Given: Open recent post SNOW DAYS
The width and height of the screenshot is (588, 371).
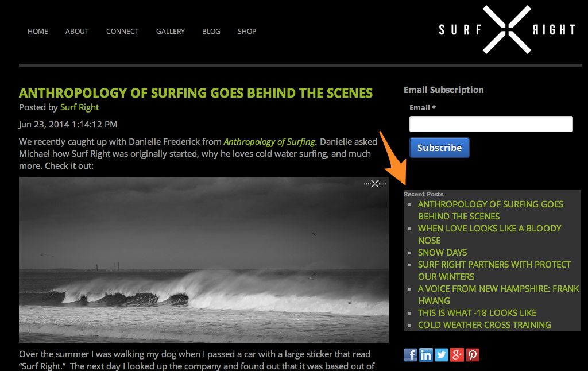Looking at the screenshot, I should [x=443, y=253].
